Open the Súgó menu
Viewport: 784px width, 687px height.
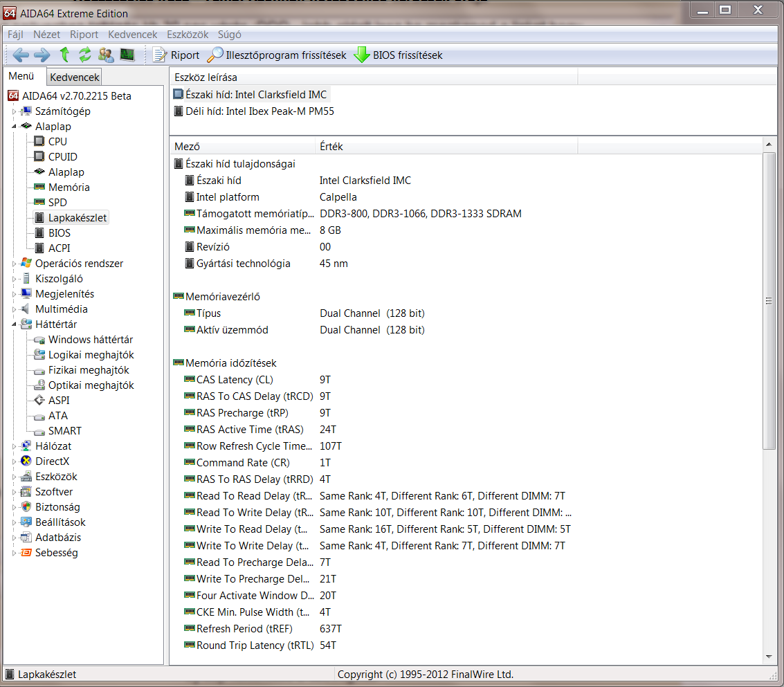(x=230, y=35)
